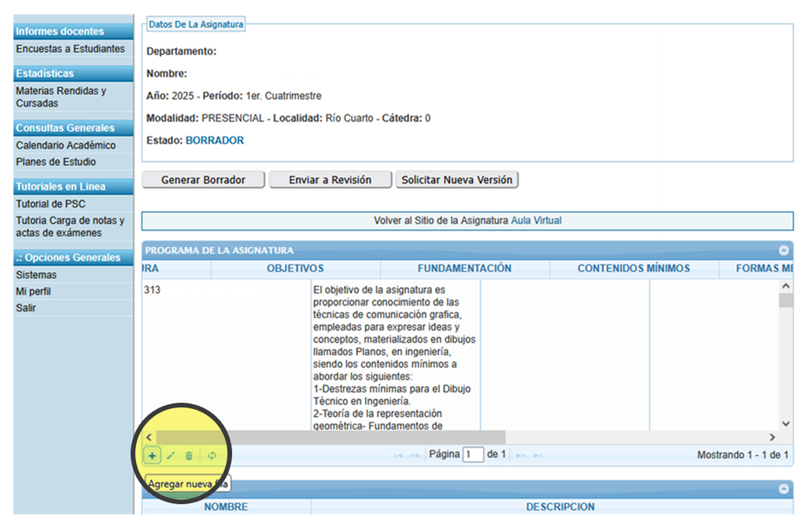This screenshot has width=812, height=527.
Task: Click the add new row plus icon
Action: pos(151,455)
